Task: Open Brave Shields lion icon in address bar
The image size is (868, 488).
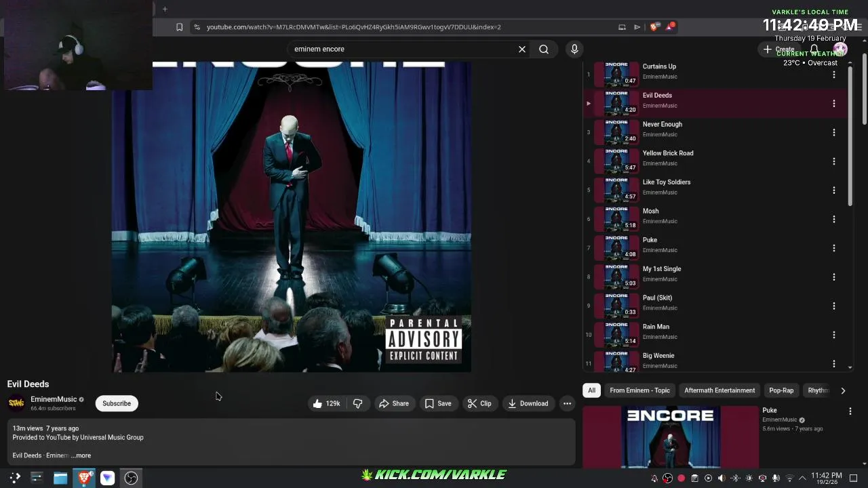Action: click(654, 27)
